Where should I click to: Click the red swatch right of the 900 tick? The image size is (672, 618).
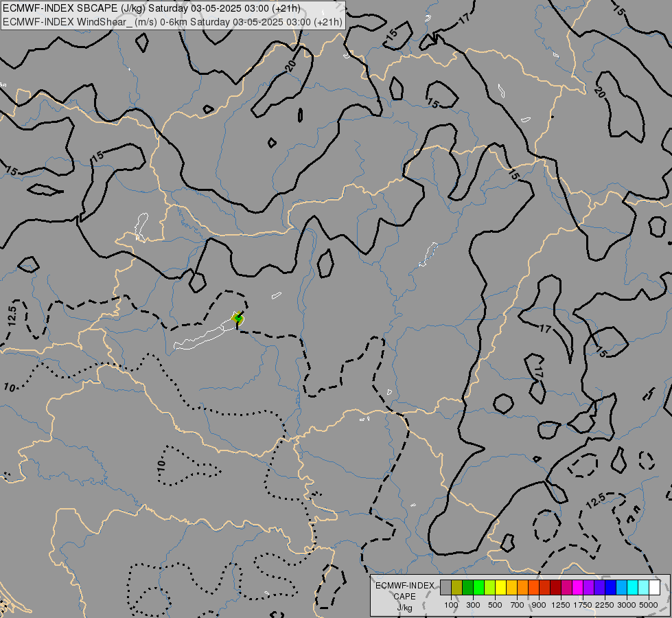[x=545, y=588]
